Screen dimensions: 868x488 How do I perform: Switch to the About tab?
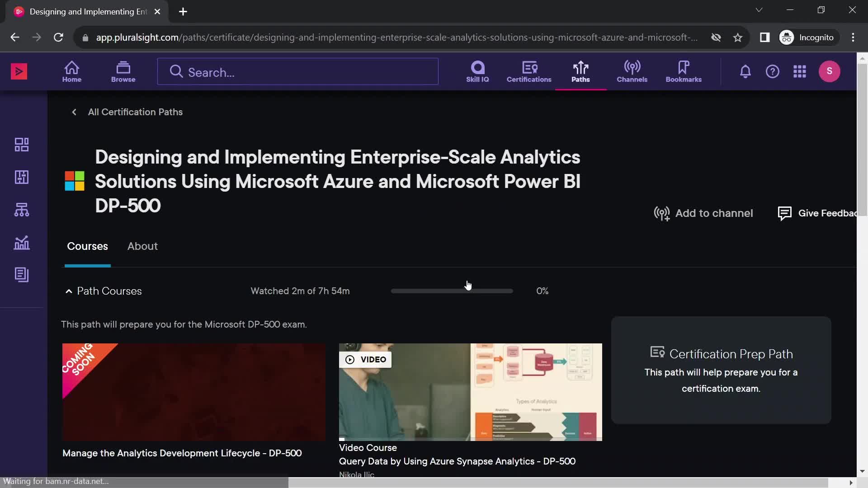pyautogui.click(x=142, y=245)
